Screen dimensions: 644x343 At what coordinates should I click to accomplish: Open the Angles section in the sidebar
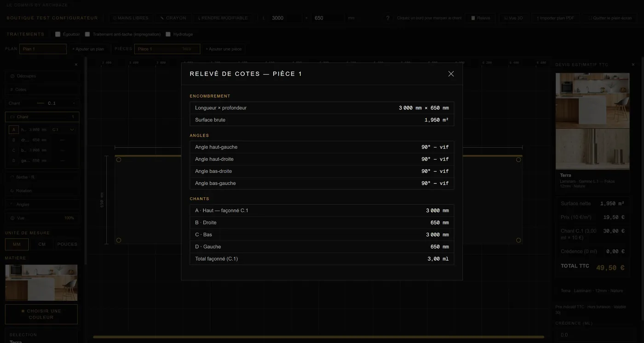[x=42, y=205]
